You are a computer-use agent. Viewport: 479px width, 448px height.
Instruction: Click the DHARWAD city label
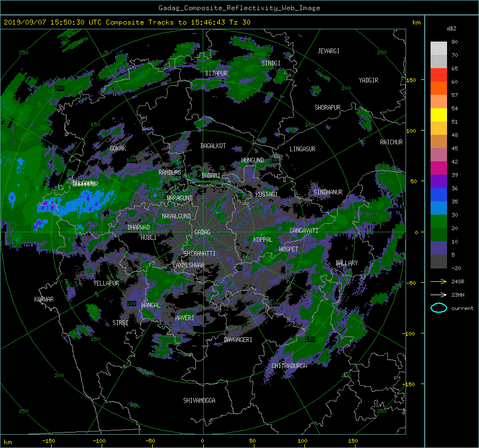pyautogui.click(x=139, y=227)
